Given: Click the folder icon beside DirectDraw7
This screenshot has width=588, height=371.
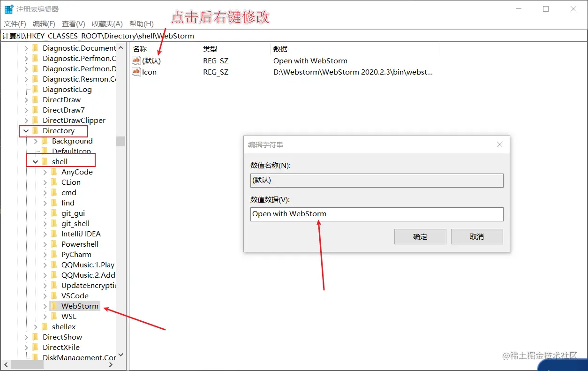Looking at the screenshot, I should coord(36,110).
